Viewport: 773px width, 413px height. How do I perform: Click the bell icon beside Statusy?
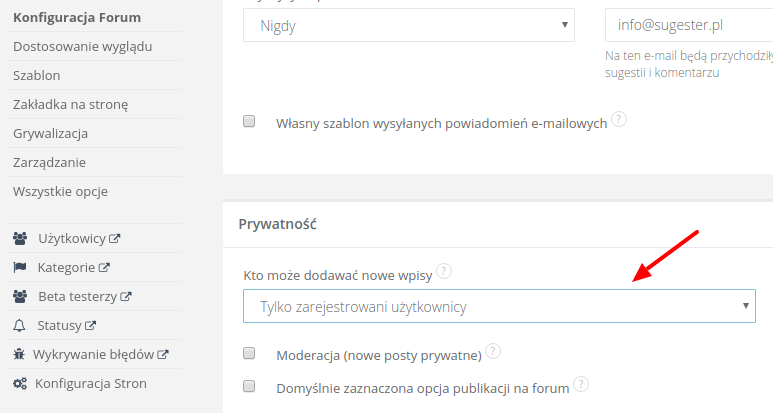20,325
